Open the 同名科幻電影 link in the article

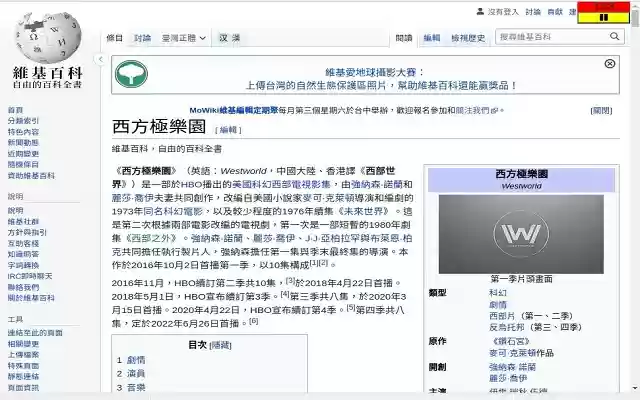tap(173, 211)
